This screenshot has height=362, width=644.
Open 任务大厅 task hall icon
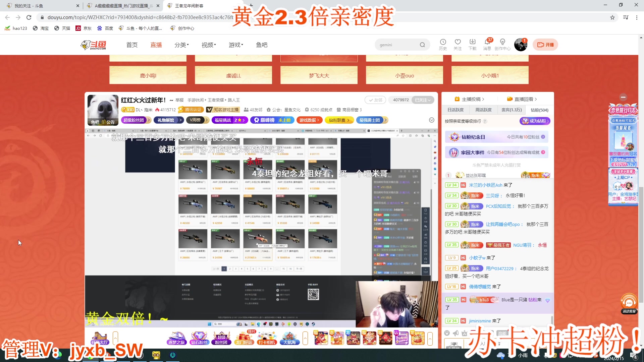point(99,338)
